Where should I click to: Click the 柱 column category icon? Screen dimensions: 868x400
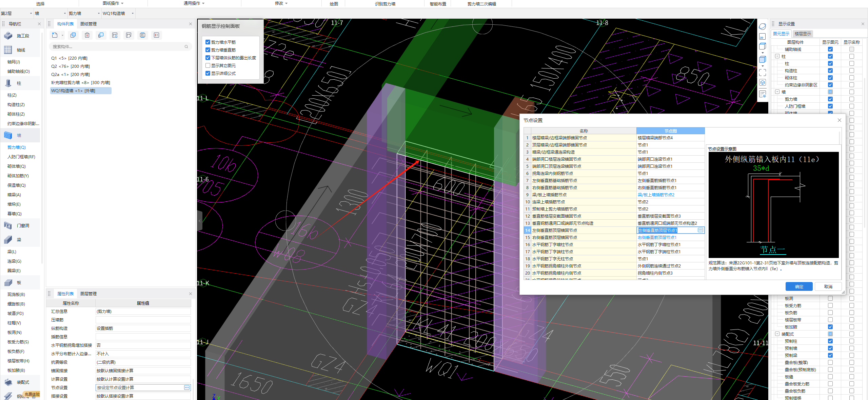pos(8,83)
